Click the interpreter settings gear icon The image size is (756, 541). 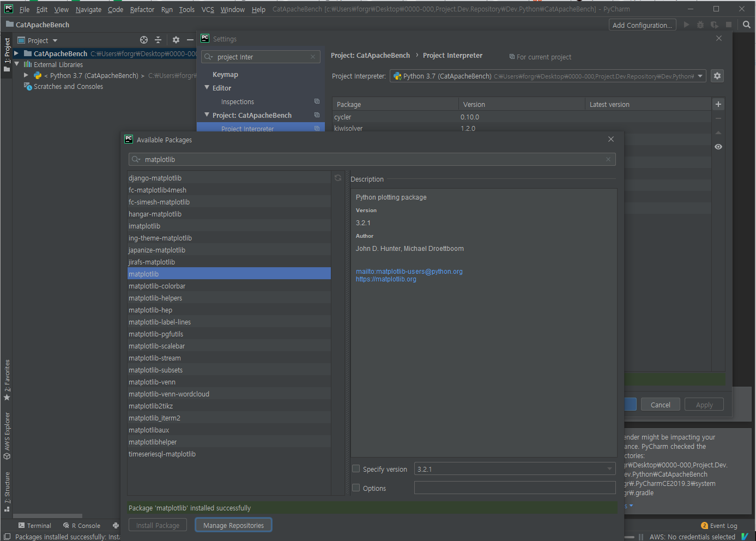coord(717,76)
